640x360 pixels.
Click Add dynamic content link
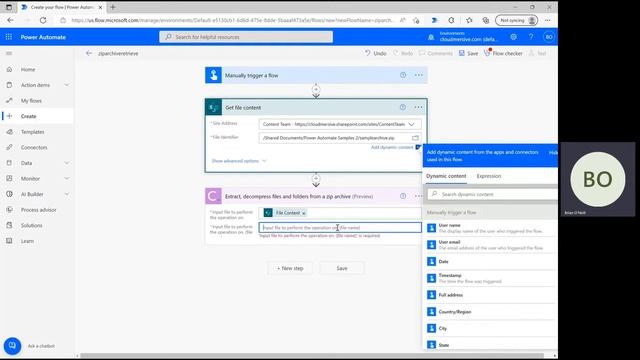[392, 147]
